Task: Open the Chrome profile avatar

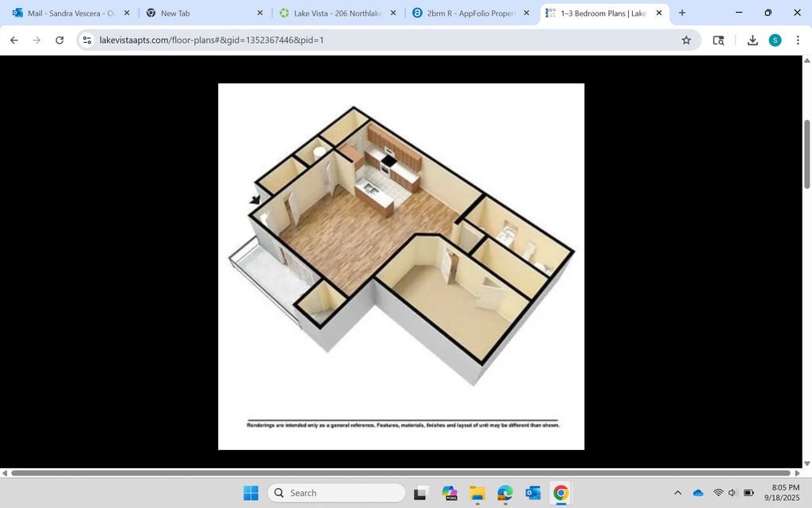Action: 775,40
